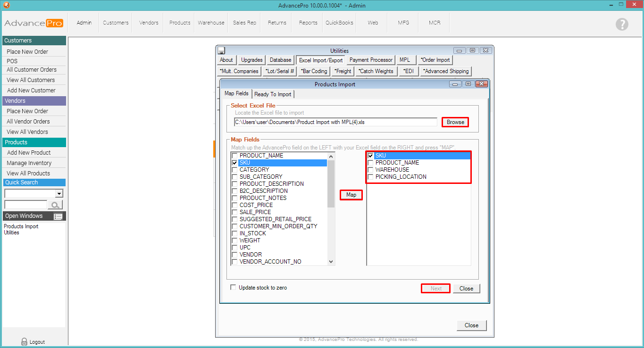
Task: Open the Quick Search dropdown
Action: 59,193
